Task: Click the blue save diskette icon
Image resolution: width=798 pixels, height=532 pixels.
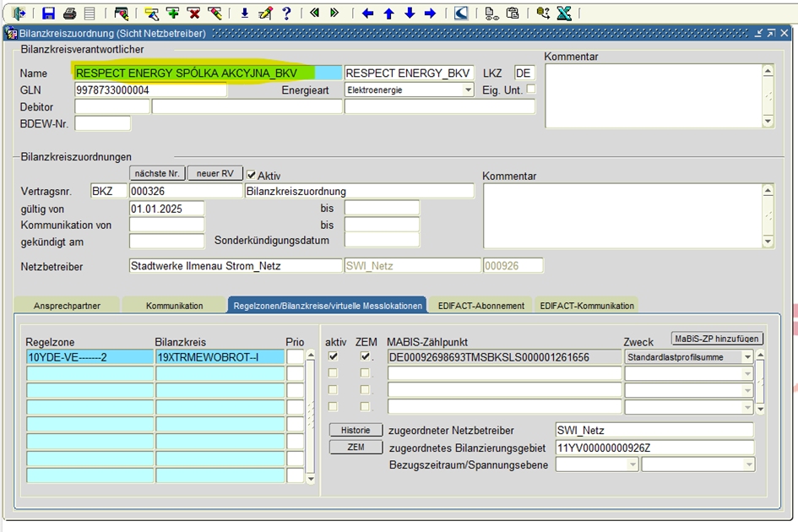Action: pos(49,13)
